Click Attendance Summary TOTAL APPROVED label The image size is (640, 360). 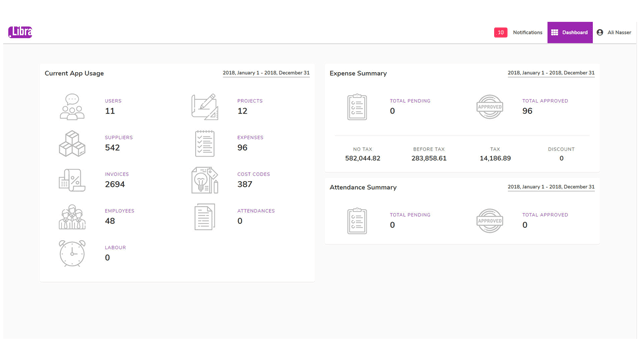coord(545,215)
